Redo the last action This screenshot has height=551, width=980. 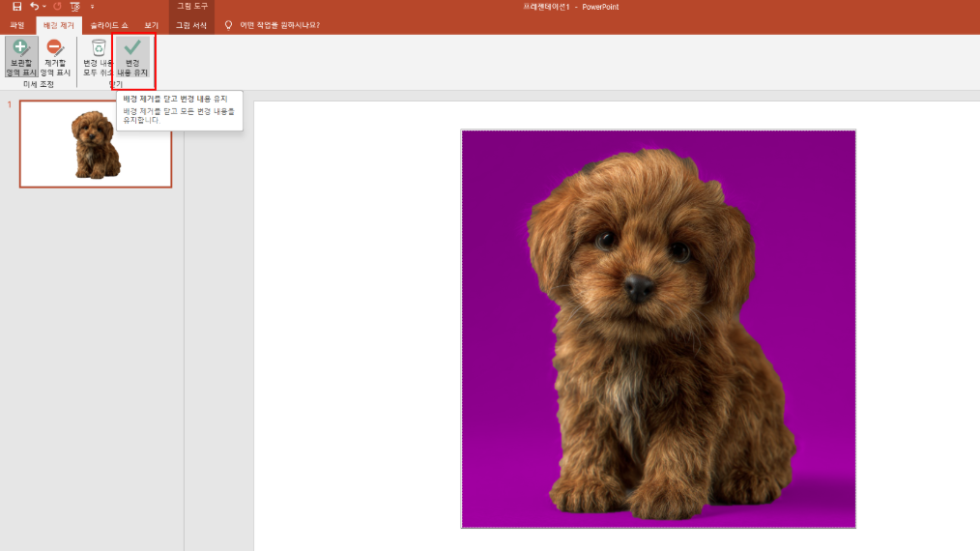point(57,6)
